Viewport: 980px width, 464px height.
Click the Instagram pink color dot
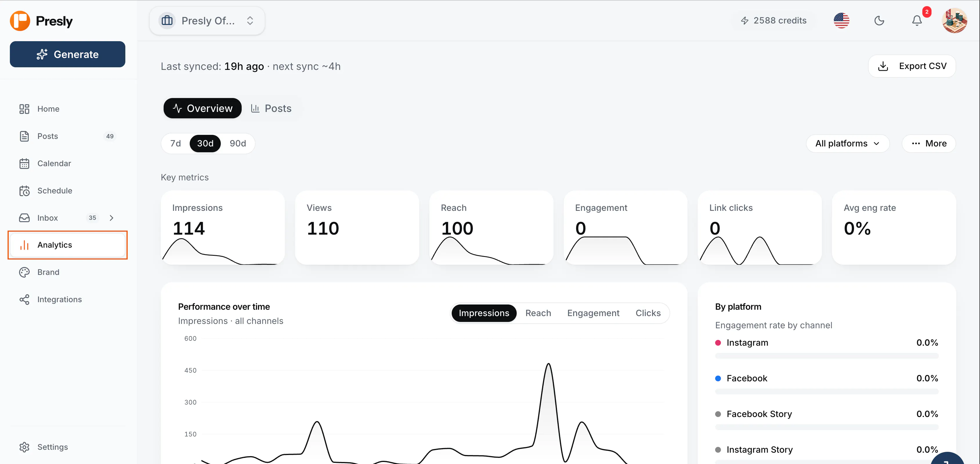click(718, 343)
